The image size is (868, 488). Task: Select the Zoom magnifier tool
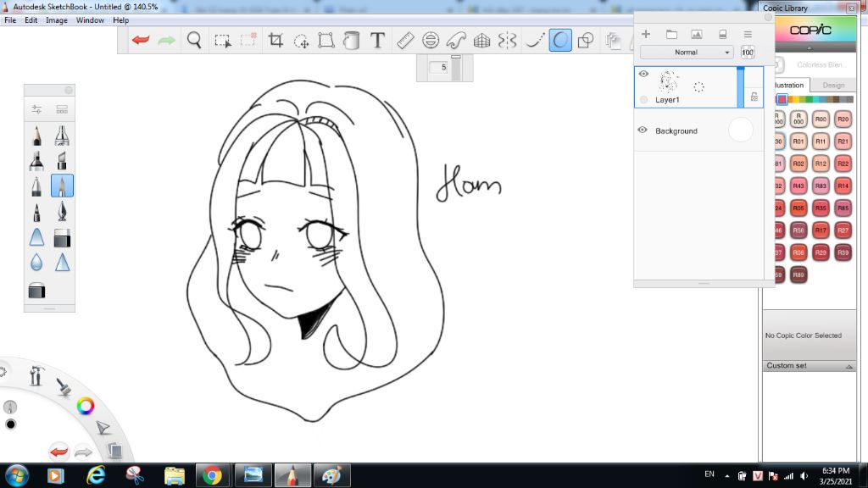point(194,40)
